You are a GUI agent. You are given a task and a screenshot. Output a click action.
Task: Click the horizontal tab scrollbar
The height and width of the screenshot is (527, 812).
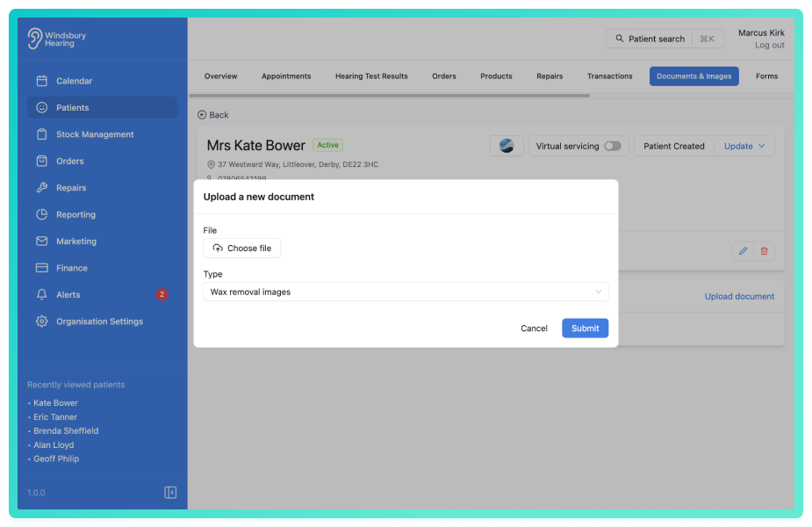(x=390, y=96)
